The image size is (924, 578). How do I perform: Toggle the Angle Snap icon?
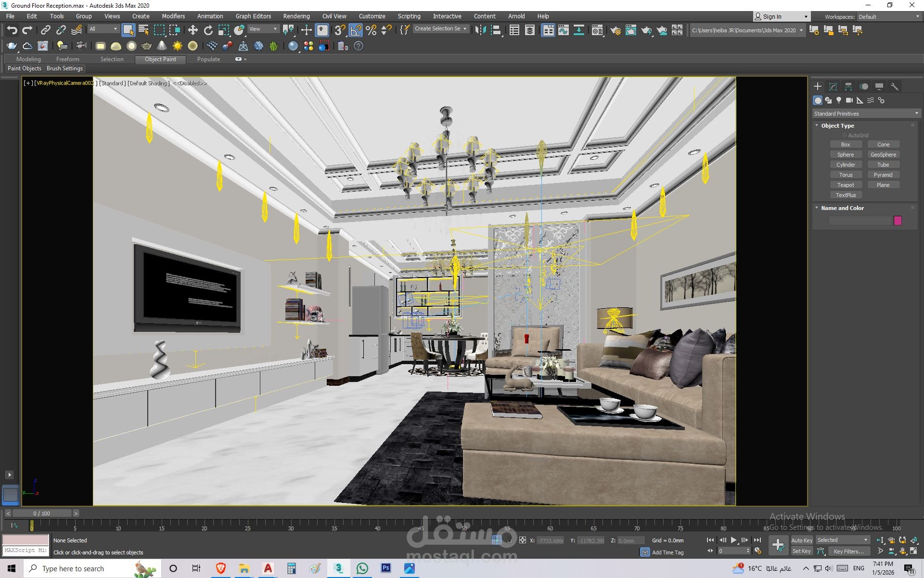tap(356, 30)
